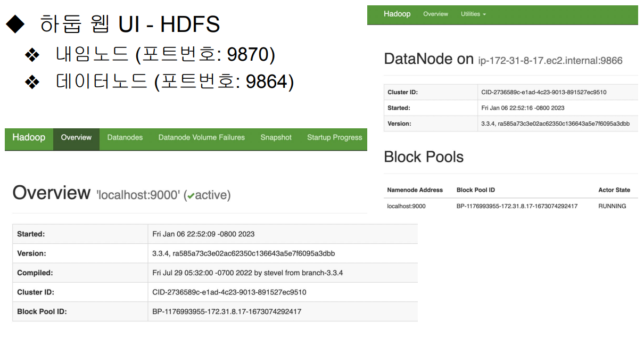
Task: Click the 'RUNNING' actor state cell
Action: coord(612,206)
